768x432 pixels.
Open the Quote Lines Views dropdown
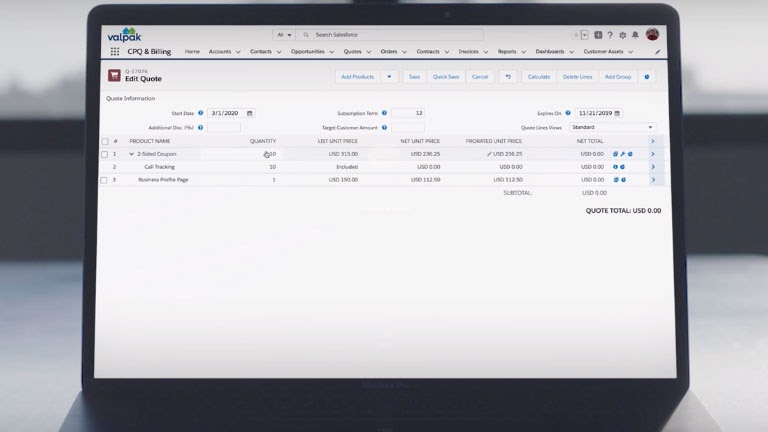(612, 128)
